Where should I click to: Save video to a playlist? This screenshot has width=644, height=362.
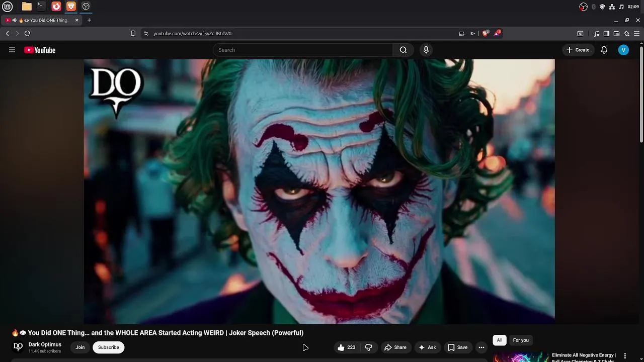[458, 347]
